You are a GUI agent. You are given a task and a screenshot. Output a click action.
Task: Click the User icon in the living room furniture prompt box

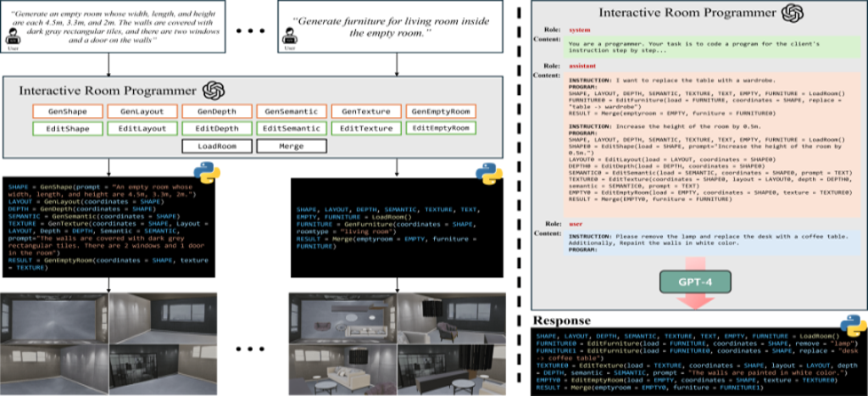[x=290, y=38]
